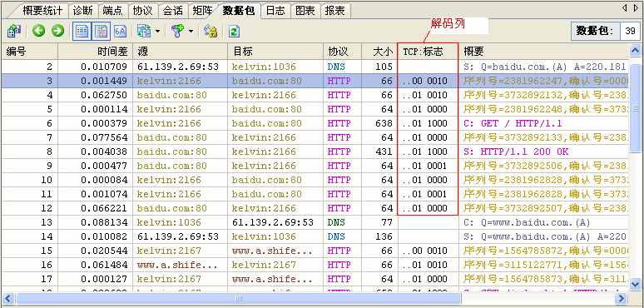Click the TCP:标志 column header
The height and width of the screenshot is (308, 644).
point(428,52)
